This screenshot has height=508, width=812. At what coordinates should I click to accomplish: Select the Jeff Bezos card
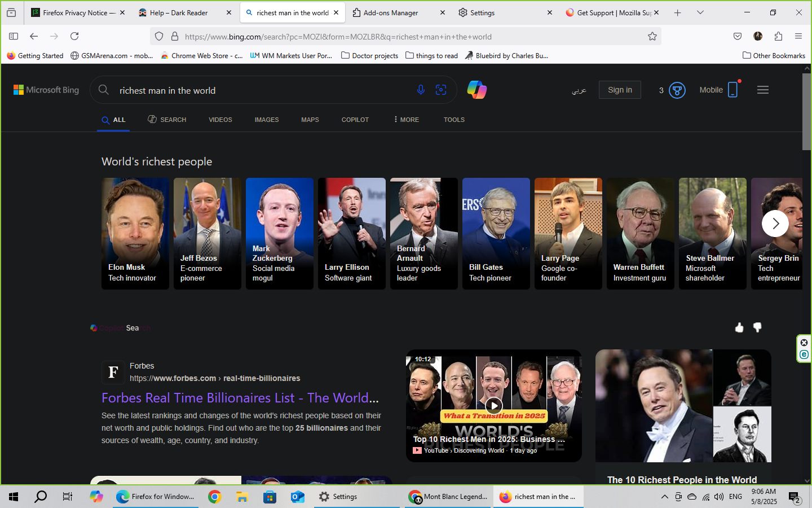(208, 234)
